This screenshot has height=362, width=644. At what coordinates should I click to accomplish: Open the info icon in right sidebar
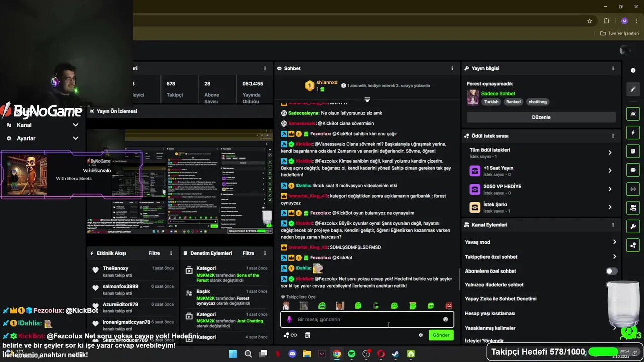pyautogui.click(x=633, y=70)
